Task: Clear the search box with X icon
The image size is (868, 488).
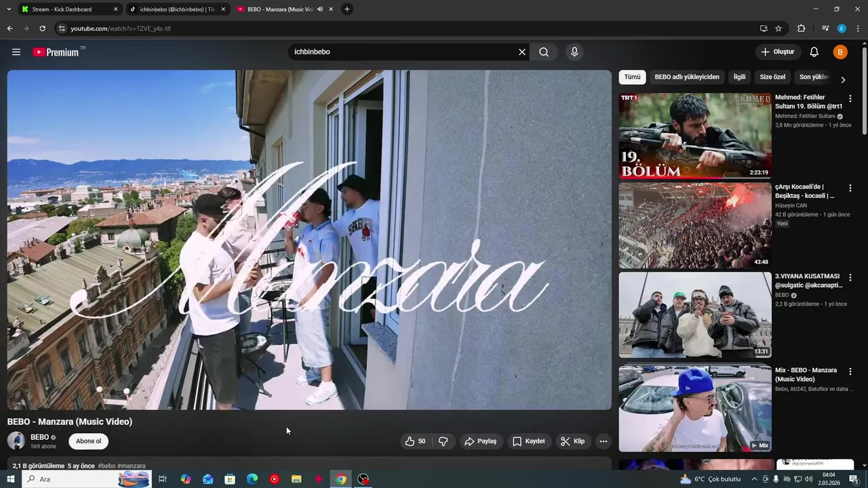Action: 522,52
